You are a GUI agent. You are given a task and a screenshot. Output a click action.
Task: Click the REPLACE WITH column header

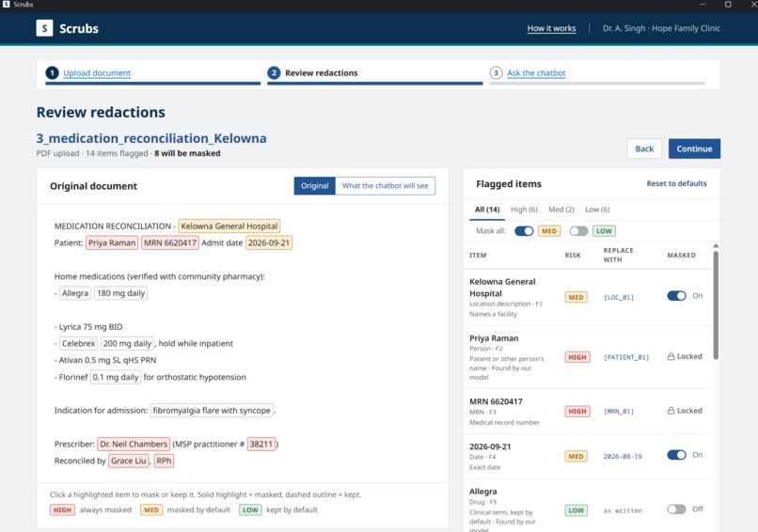pyautogui.click(x=618, y=255)
